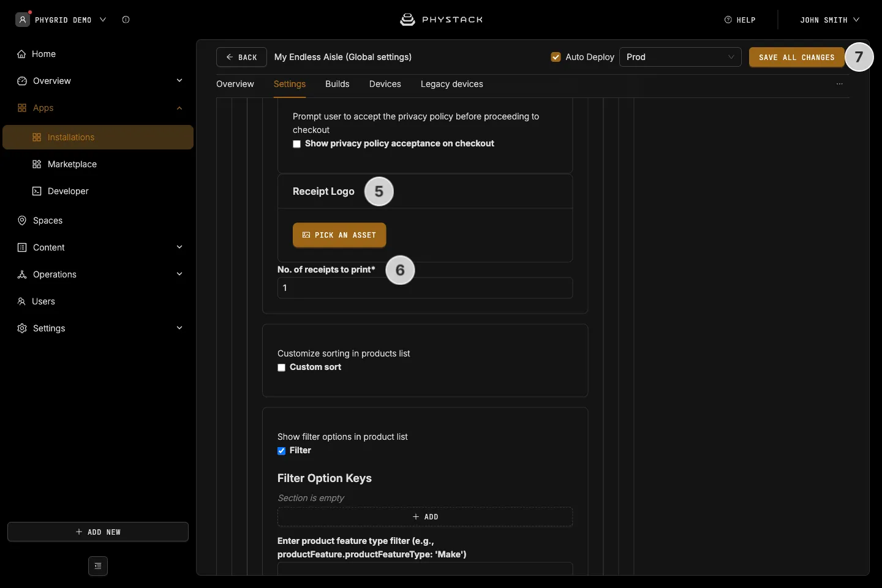Click the Overview gauge icon in sidebar
Screen dimensions: 882x588
22,81
